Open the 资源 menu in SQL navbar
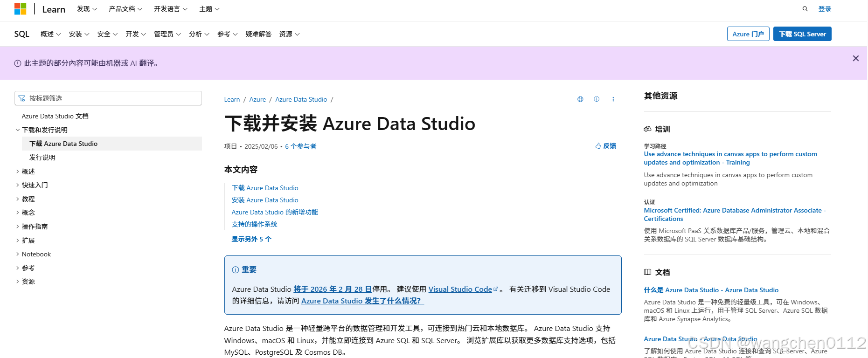This screenshot has height=358, width=868. 289,34
